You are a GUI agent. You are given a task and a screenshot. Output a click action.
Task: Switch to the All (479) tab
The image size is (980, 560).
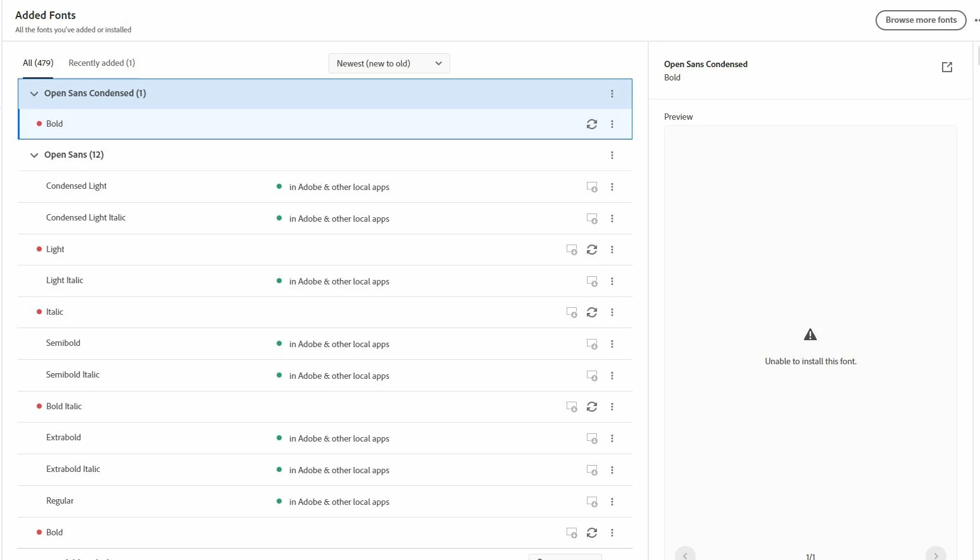(x=38, y=63)
